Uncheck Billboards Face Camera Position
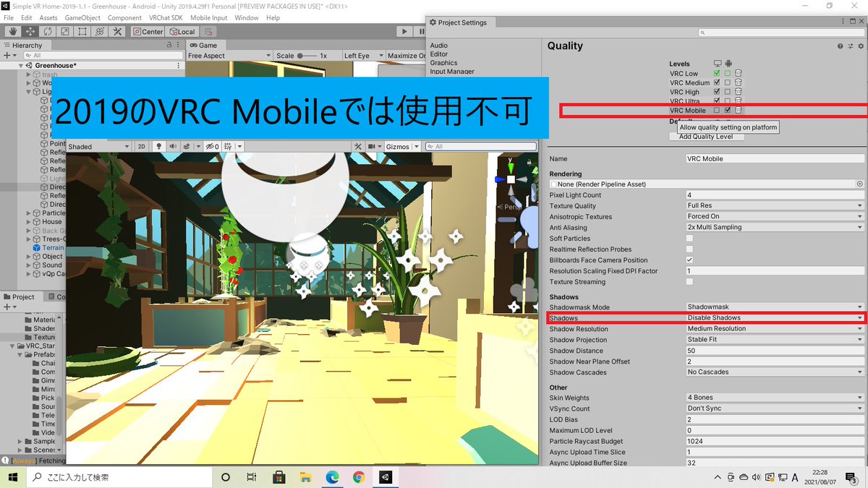The width and height of the screenshot is (868, 488). pos(689,260)
